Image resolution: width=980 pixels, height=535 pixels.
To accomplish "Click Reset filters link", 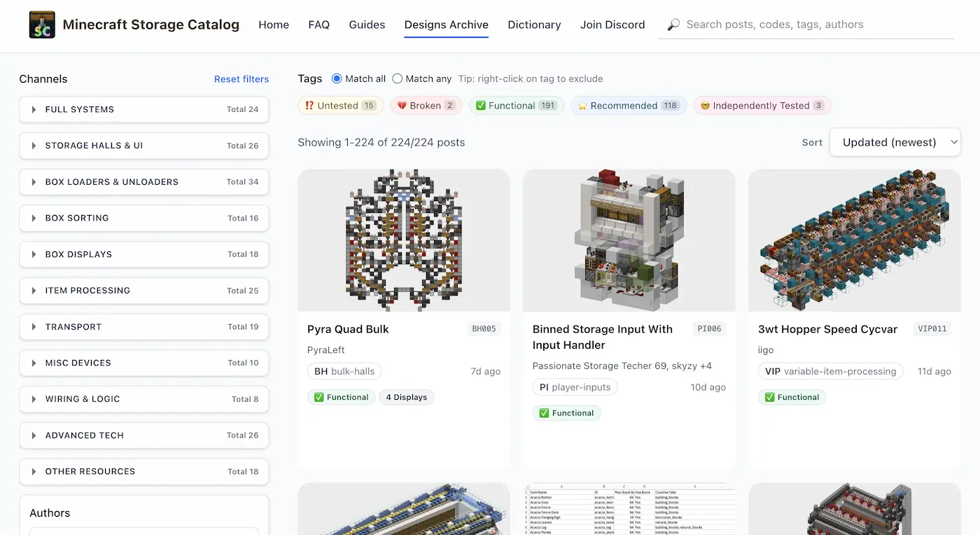I will (x=241, y=79).
